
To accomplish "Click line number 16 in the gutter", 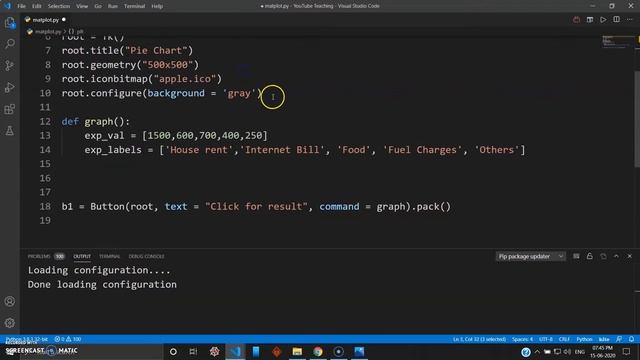I will (x=45, y=178).
